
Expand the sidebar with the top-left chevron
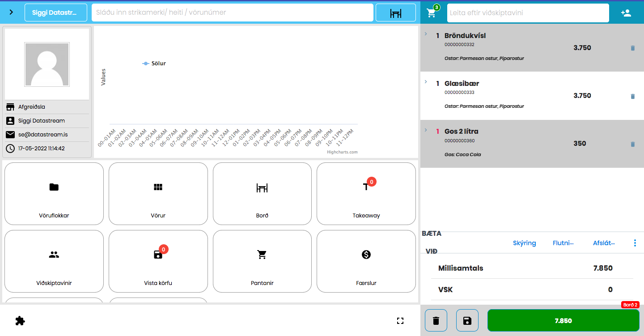coord(11,12)
